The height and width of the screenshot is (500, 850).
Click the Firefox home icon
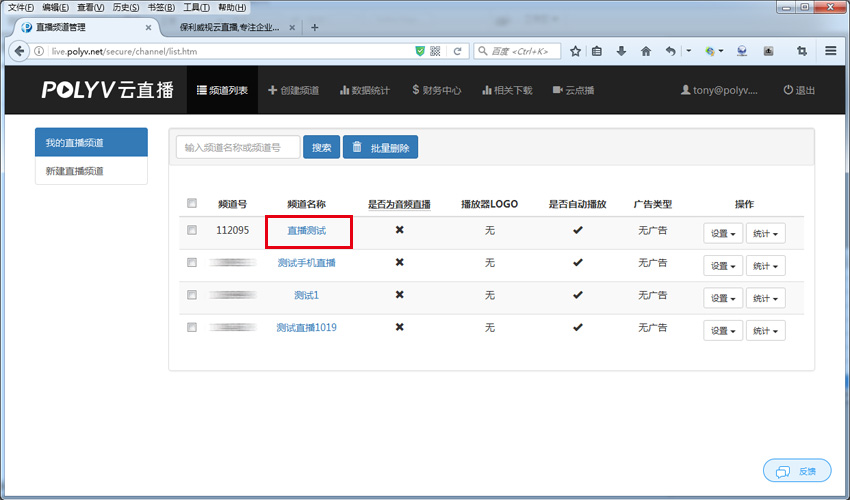(x=646, y=51)
